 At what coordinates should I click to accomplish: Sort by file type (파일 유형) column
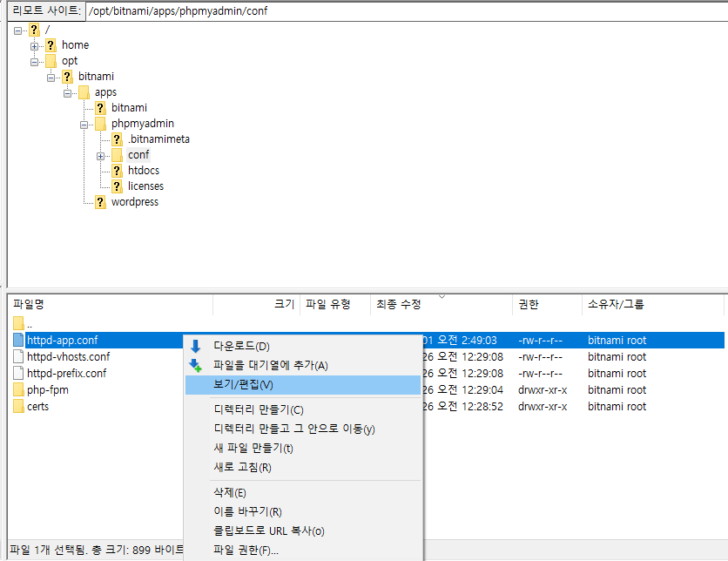pyautogui.click(x=335, y=304)
